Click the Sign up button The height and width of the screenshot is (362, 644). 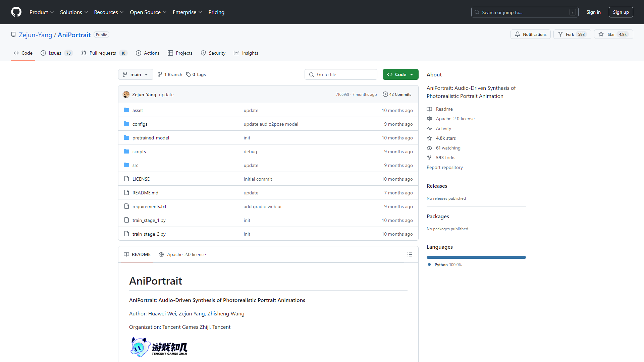[621, 12]
